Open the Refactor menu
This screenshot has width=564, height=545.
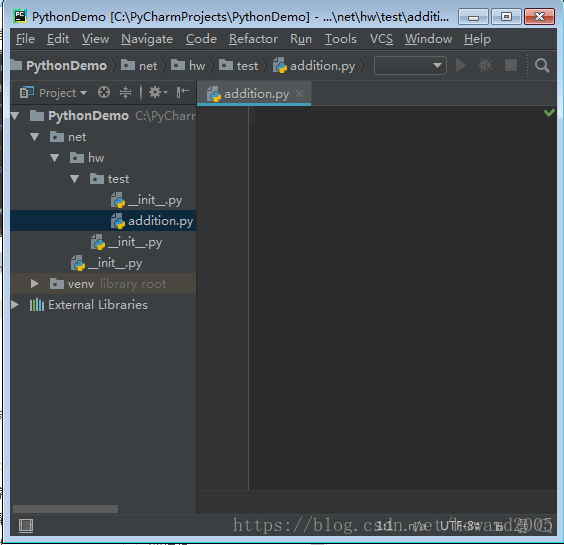point(253,39)
